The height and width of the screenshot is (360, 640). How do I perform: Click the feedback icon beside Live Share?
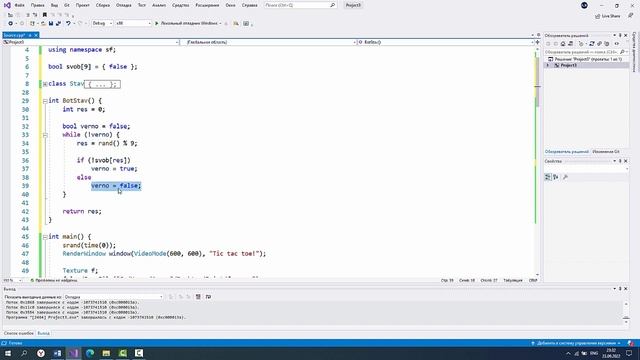tap(631, 16)
